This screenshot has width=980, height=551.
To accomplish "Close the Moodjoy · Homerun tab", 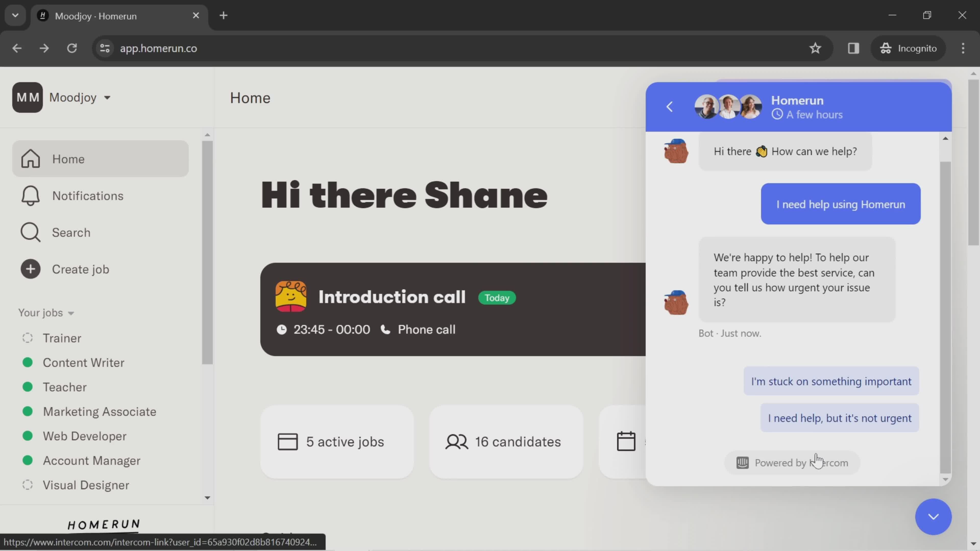I will [x=196, y=16].
